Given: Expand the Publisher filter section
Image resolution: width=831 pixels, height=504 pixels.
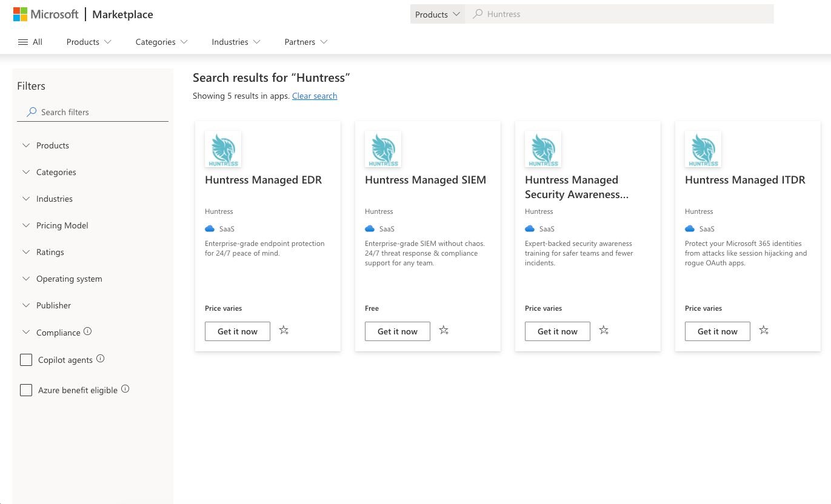Looking at the screenshot, I should (x=53, y=305).
